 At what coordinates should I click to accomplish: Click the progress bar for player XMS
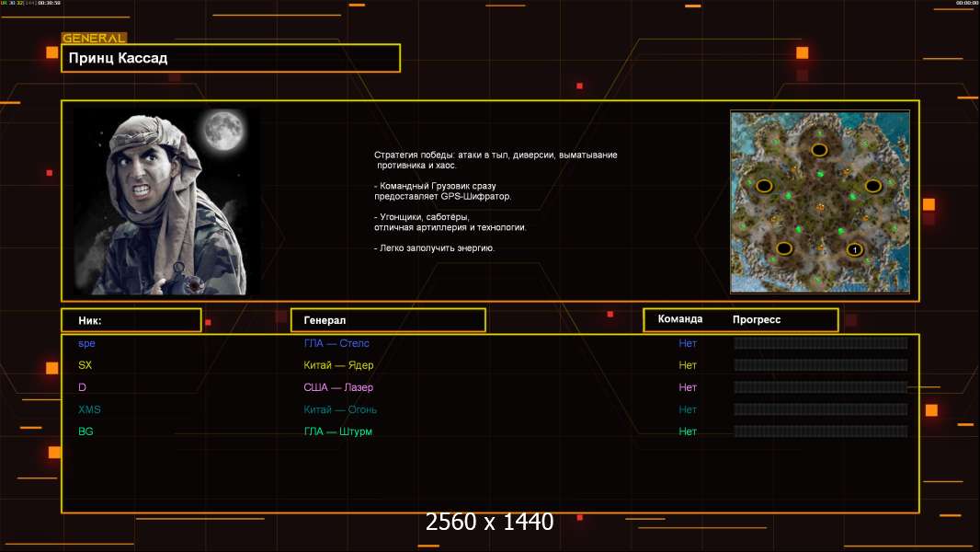point(820,409)
